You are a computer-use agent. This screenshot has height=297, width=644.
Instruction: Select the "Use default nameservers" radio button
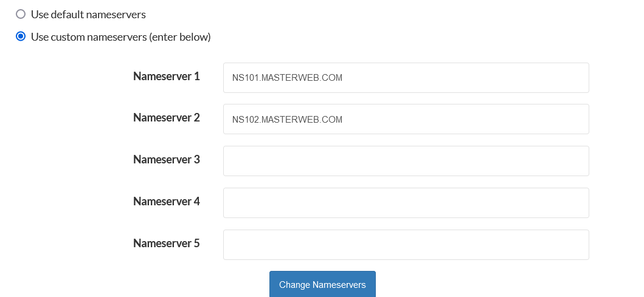21,14
